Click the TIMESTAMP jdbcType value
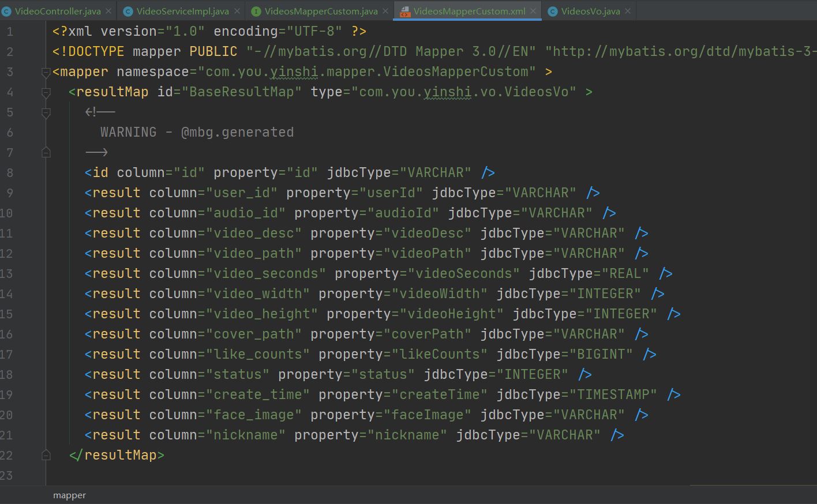 [613, 394]
